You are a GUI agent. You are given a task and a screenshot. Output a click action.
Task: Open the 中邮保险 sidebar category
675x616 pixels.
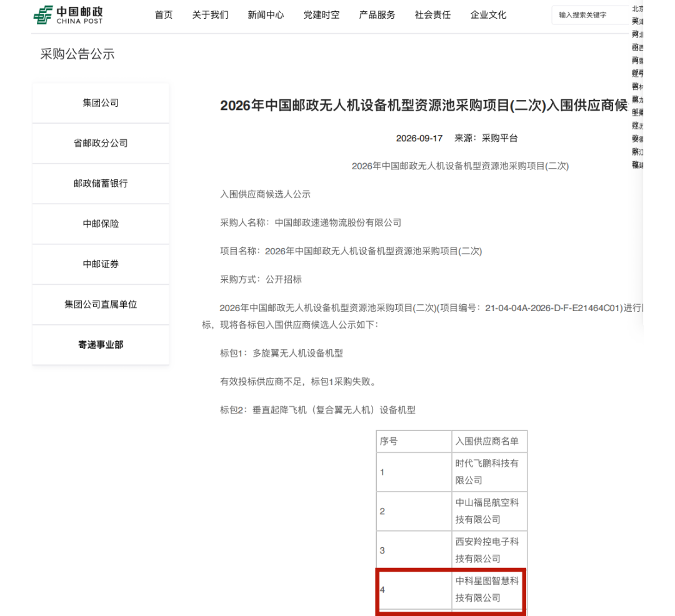coord(101,224)
